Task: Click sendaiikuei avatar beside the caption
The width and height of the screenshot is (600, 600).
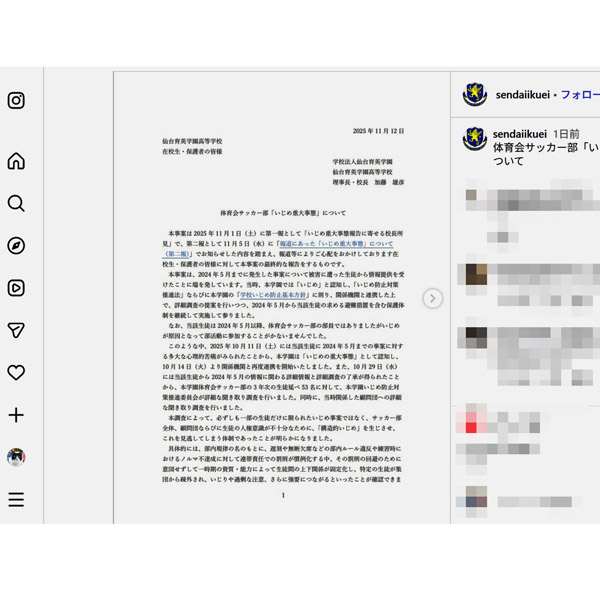Action: [474, 139]
